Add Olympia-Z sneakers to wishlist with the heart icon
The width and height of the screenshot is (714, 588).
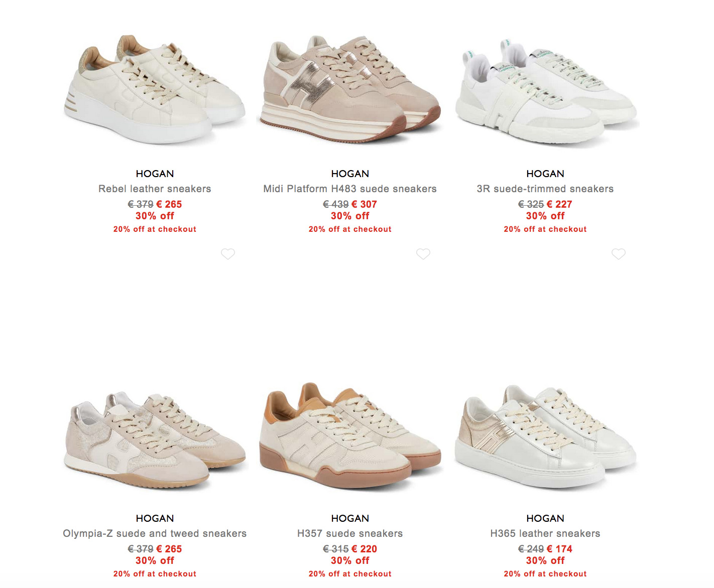pyautogui.click(x=228, y=254)
